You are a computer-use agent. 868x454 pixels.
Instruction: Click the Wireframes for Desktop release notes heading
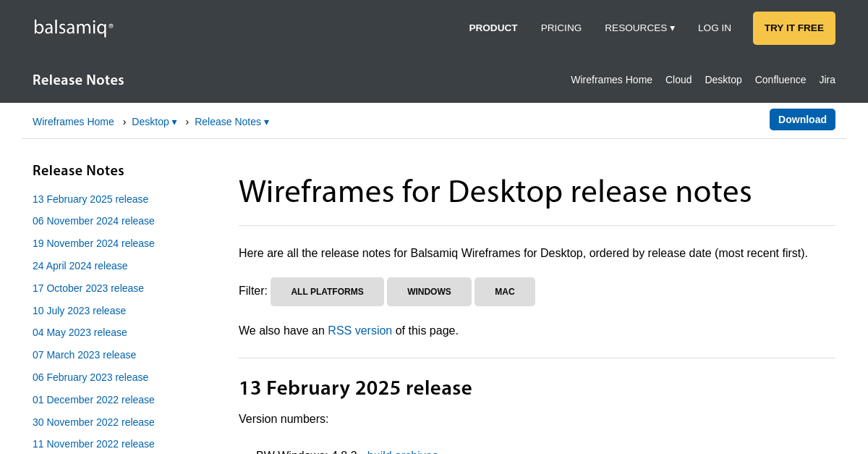(x=495, y=191)
